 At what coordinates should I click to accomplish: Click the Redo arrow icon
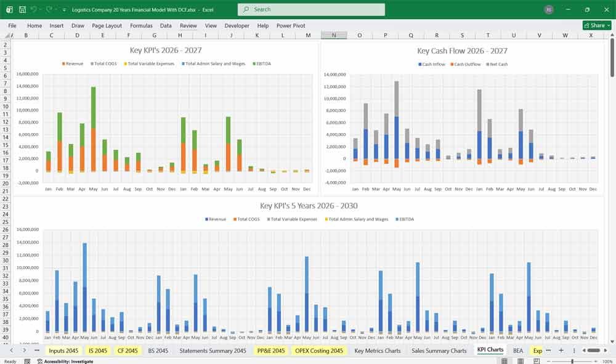click(x=49, y=9)
